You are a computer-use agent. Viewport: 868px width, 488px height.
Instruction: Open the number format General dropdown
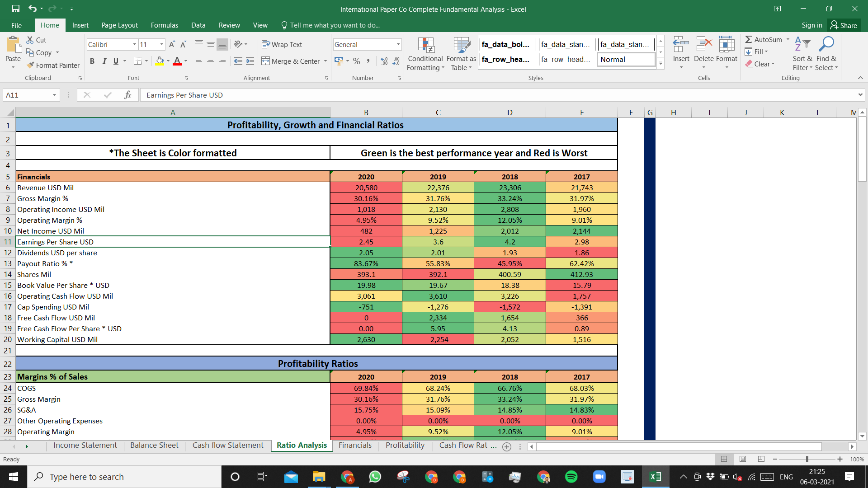click(398, 44)
